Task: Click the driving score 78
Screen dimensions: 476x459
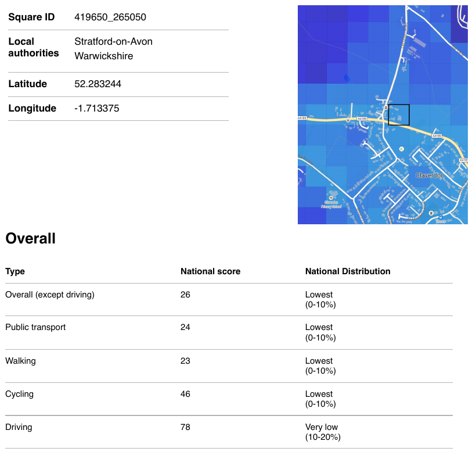Action: (x=185, y=427)
